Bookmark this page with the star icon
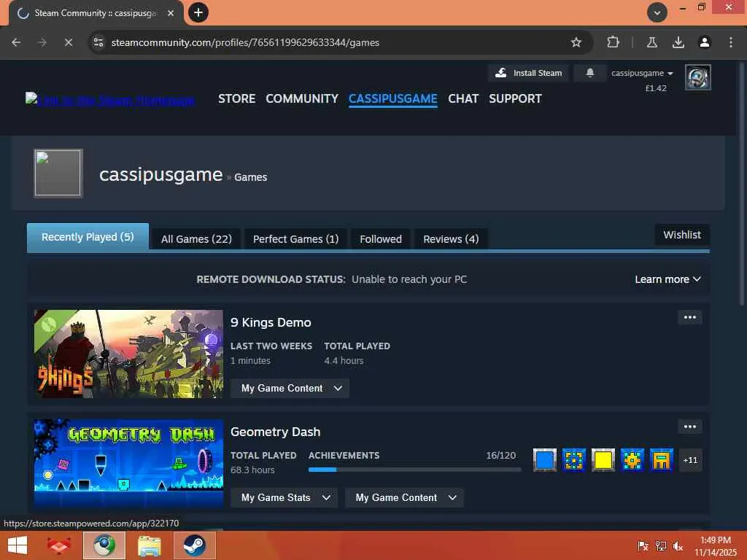 tap(576, 42)
